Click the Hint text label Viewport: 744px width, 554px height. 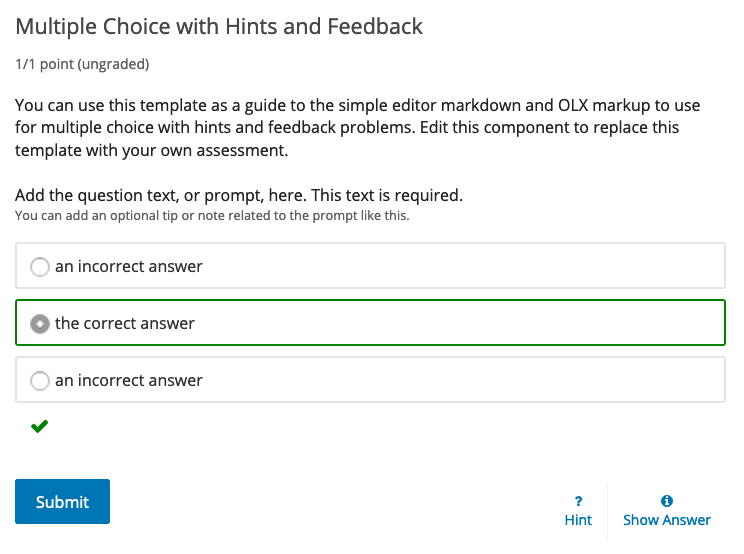point(578,520)
